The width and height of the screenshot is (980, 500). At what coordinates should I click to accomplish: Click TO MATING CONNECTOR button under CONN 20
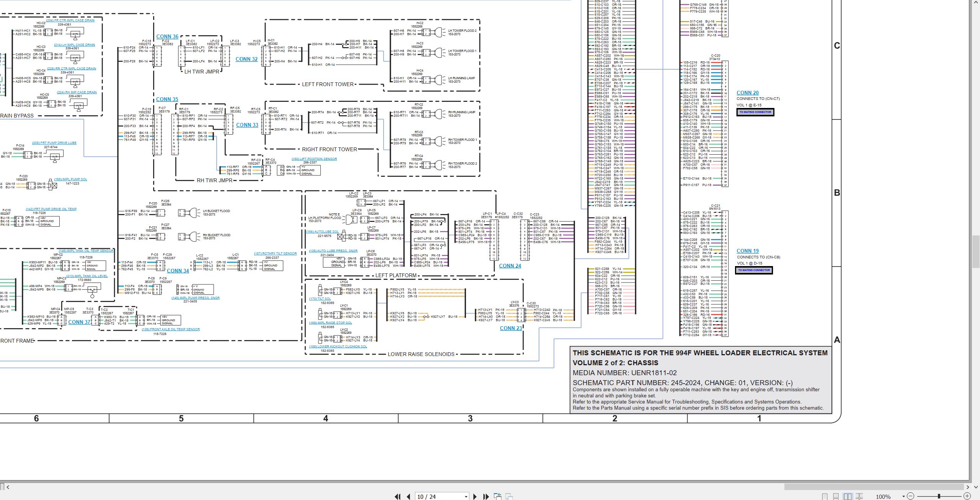click(x=755, y=112)
